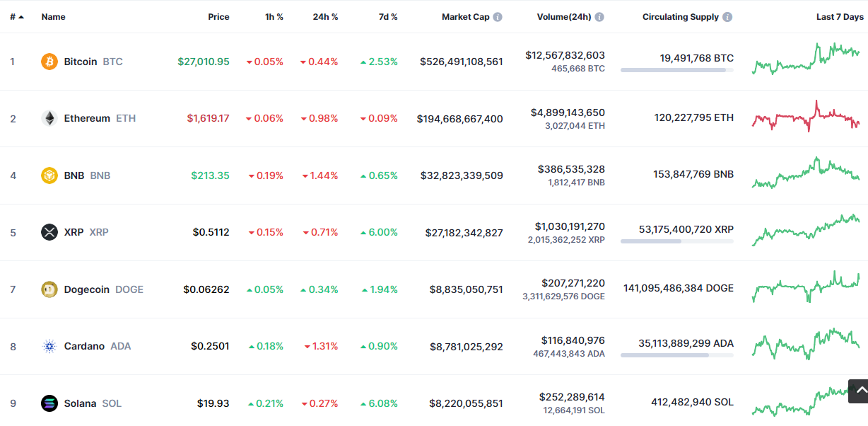This screenshot has height=426, width=868.
Task: Open Dogecoin's 7-day sparkline chart
Action: tap(806, 287)
